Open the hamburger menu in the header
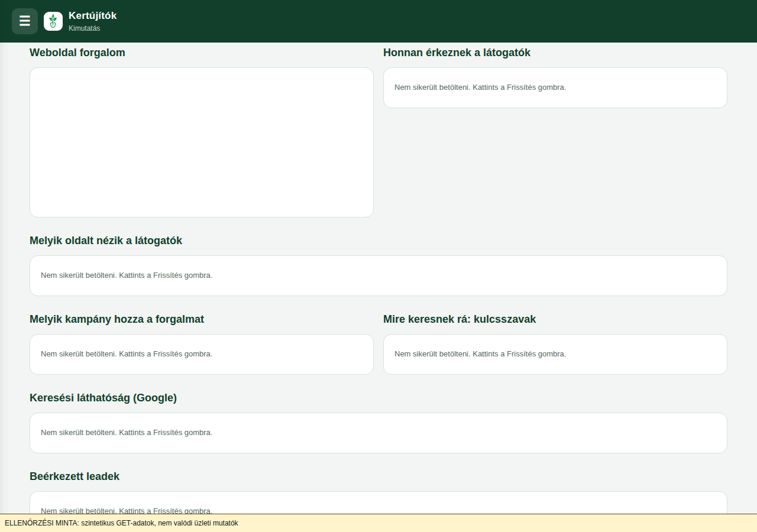 [x=25, y=21]
